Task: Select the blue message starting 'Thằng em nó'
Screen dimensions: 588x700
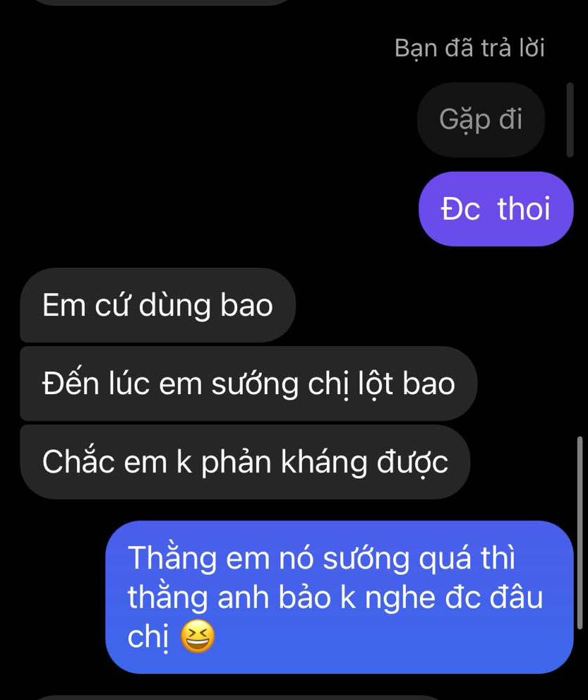Action: (x=339, y=597)
